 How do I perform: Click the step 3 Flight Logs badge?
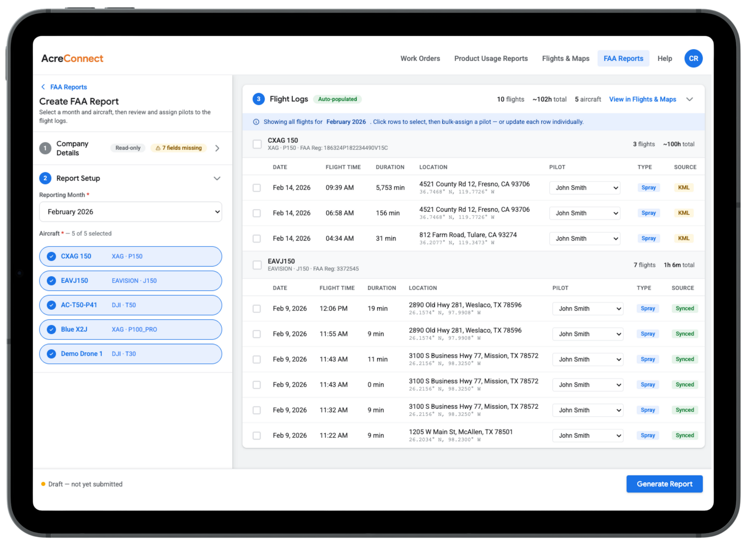258,99
